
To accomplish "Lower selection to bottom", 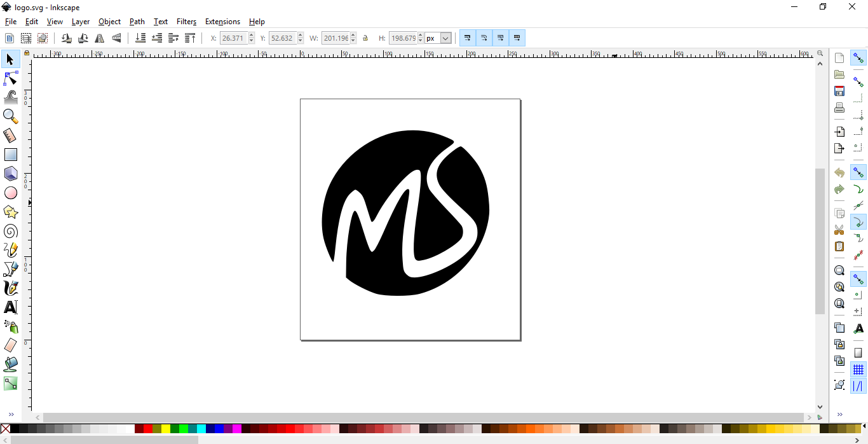I will [x=140, y=38].
